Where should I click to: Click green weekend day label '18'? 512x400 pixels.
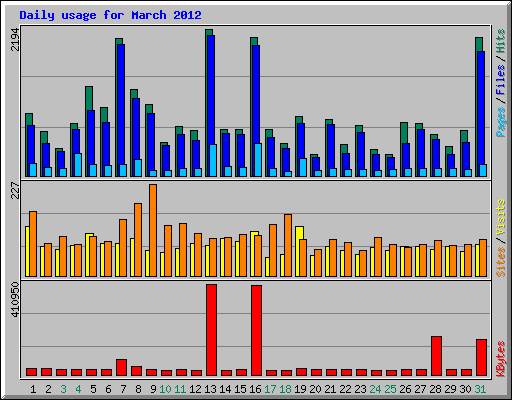point(285,389)
